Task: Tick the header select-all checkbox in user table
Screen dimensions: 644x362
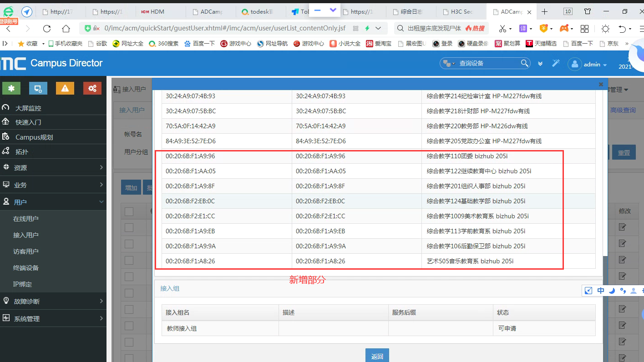Action: tap(129, 211)
